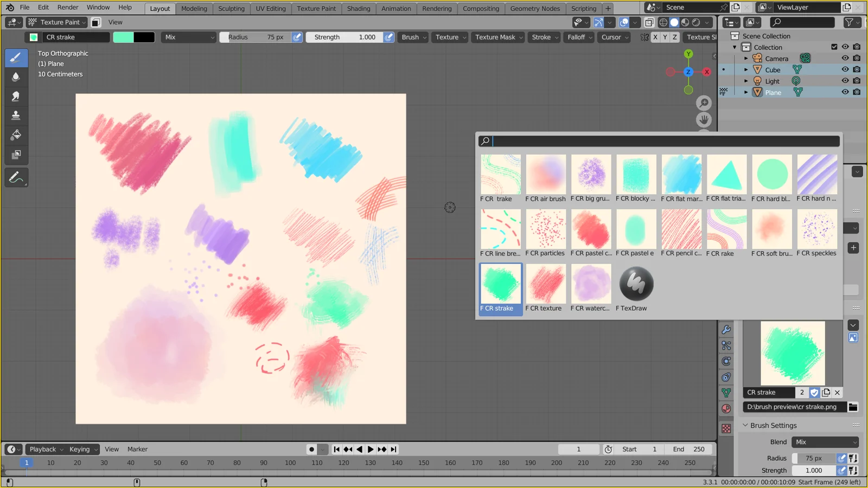
Task: Open the Physics Properties tab
Action: pos(726,361)
